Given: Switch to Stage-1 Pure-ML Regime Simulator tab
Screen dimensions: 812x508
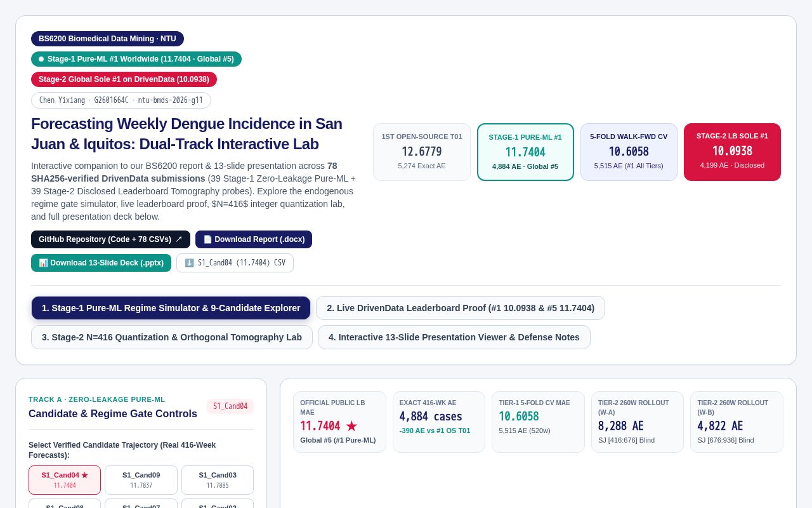Looking at the screenshot, I should pyautogui.click(x=171, y=308).
